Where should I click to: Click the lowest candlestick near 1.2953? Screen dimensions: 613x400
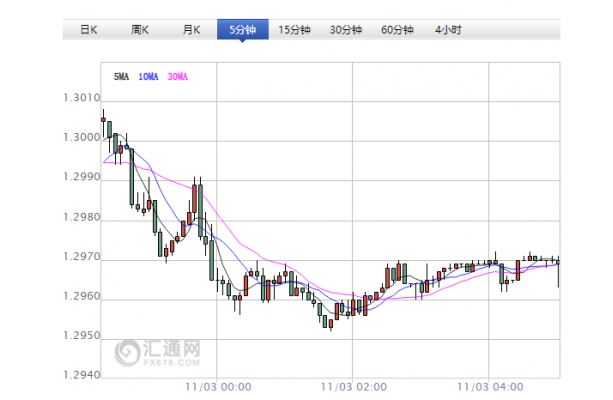[331, 324]
